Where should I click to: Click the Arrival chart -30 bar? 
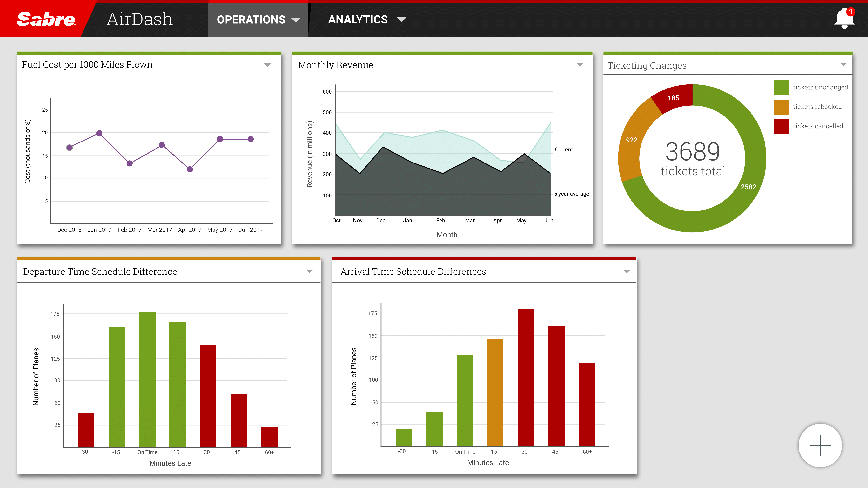click(404, 438)
